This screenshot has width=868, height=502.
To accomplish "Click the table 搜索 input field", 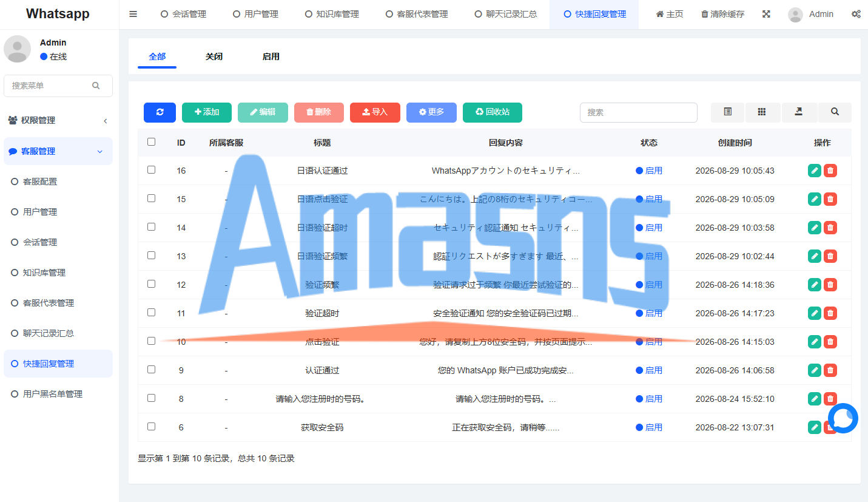I will (639, 112).
